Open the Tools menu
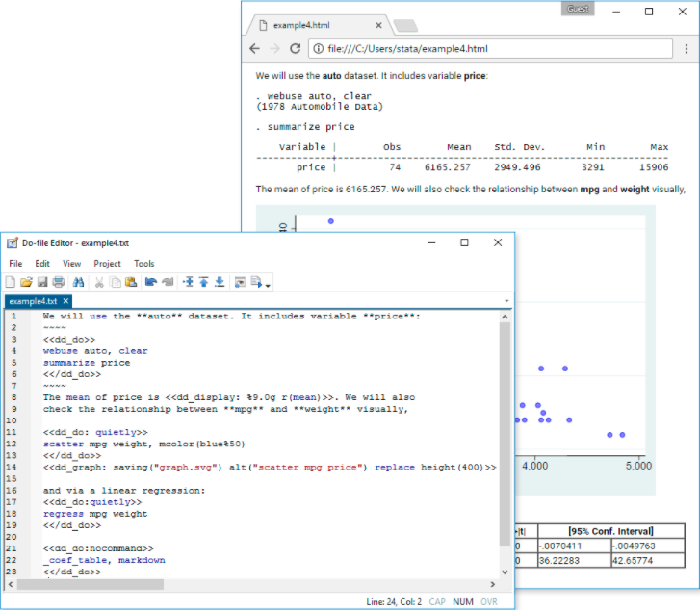The image size is (700, 610). coord(143,263)
